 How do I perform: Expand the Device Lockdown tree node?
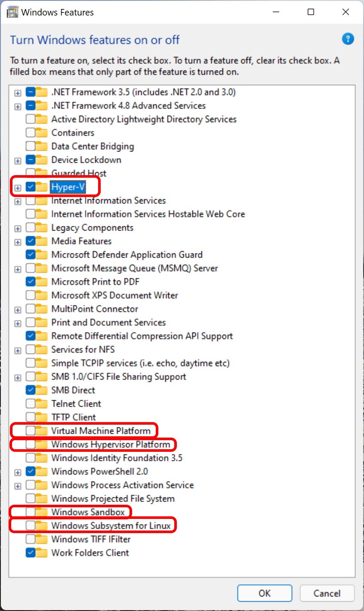[18, 160]
